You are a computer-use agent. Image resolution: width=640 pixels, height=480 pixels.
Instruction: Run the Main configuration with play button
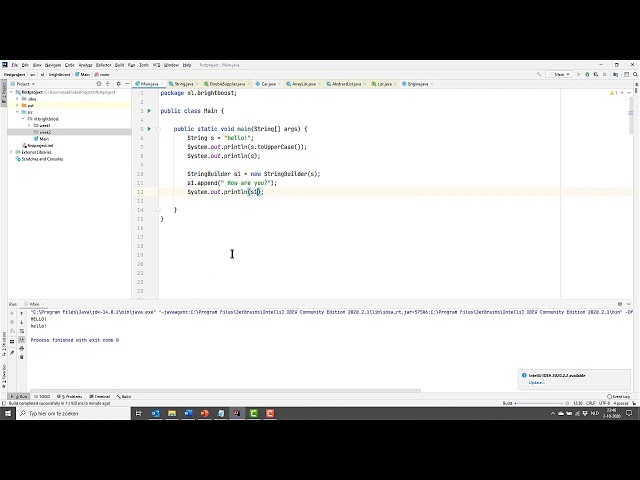point(578,74)
